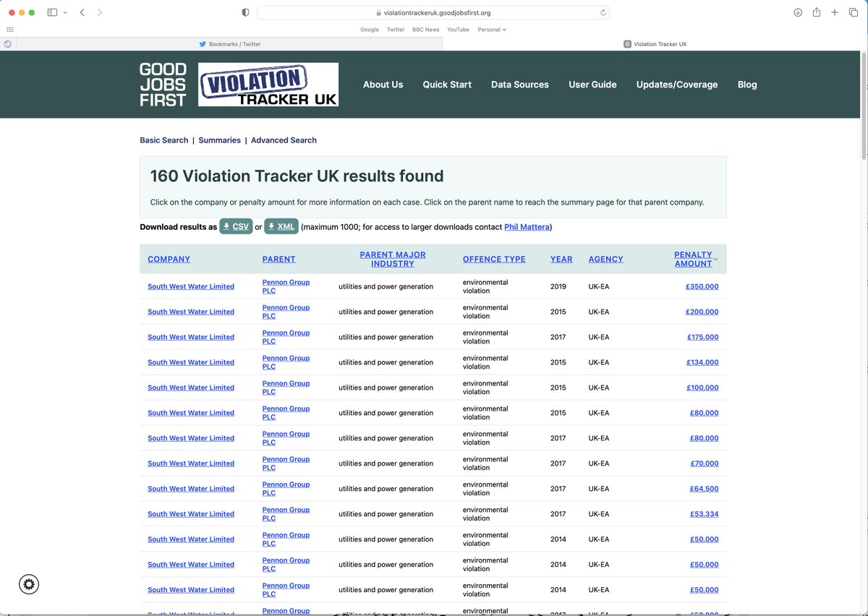Open the Google bookmark
Viewport: 868px width, 616px height.
tap(370, 30)
